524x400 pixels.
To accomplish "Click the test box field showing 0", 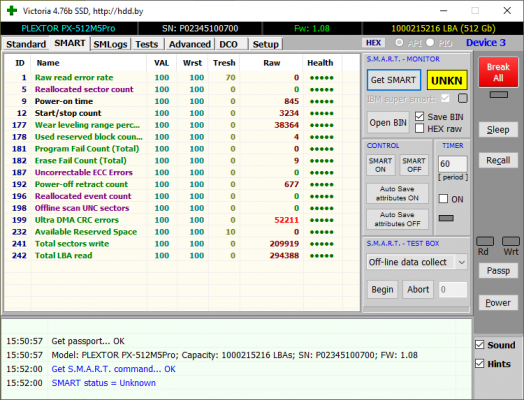I will click(452, 289).
